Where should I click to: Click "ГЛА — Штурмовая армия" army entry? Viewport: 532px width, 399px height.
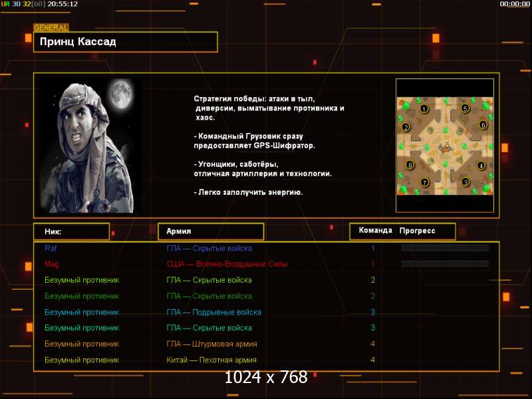tap(211, 344)
